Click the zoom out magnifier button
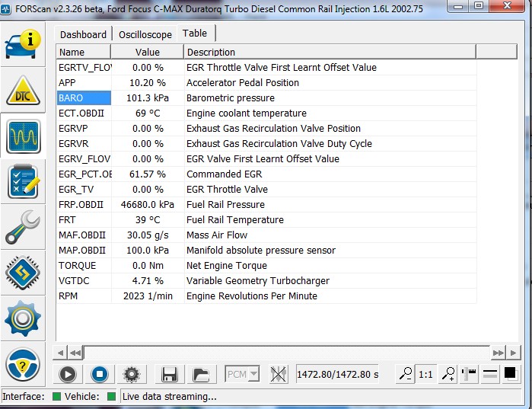Image resolution: width=532 pixels, height=409 pixels. click(x=406, y=374)
